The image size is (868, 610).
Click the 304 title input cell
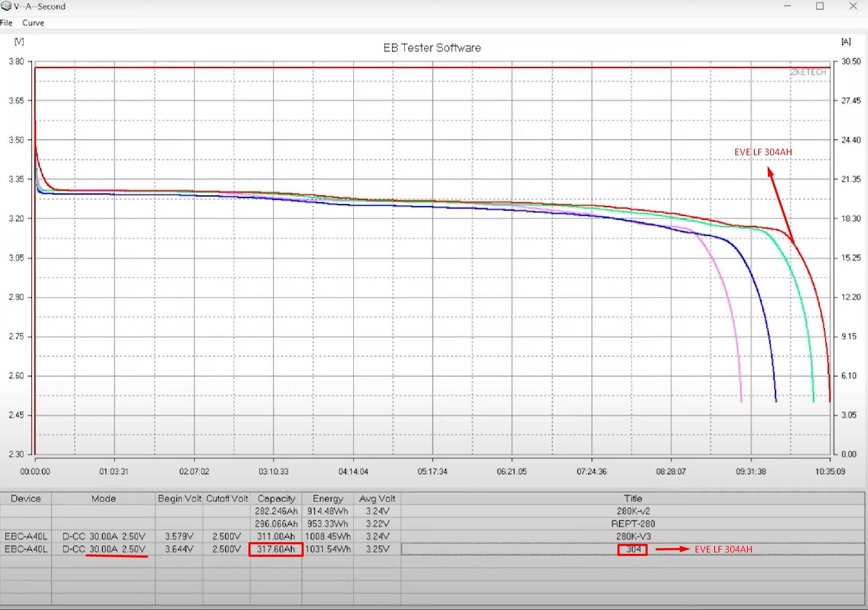click(633, 549)
